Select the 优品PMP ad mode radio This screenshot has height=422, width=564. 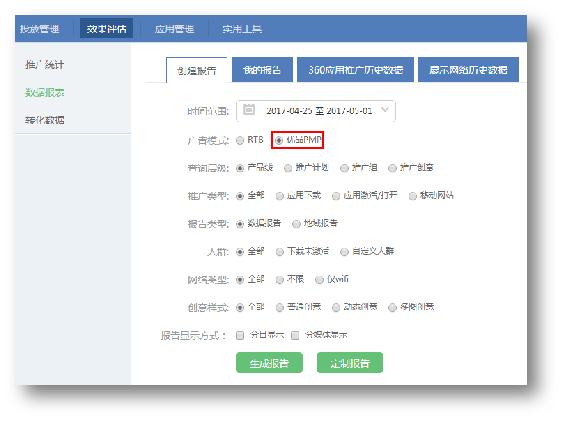[x=279, y=140]
